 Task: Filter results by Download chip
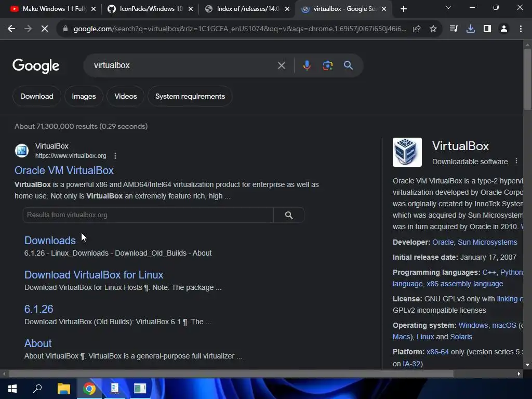[x=37, y=96]
